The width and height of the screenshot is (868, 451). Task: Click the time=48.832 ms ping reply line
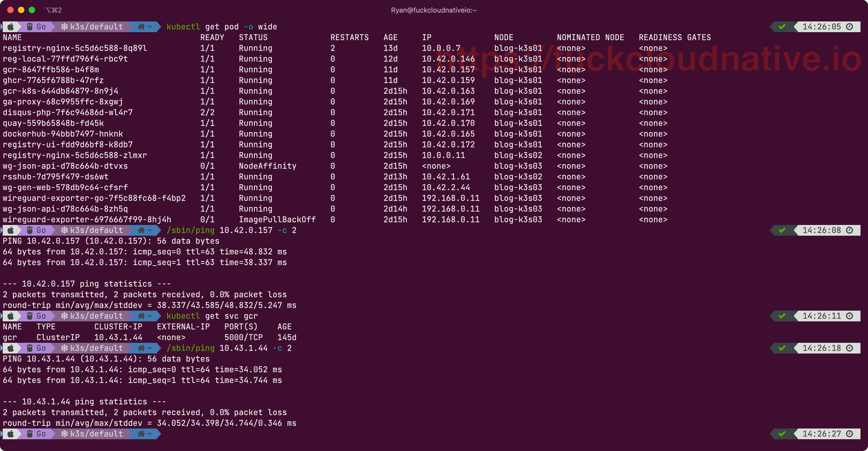coord(145,252)
